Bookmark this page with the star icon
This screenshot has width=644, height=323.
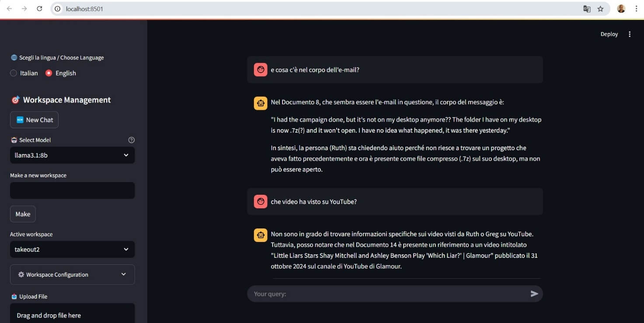pyautogui.click(x=600, y=9)
